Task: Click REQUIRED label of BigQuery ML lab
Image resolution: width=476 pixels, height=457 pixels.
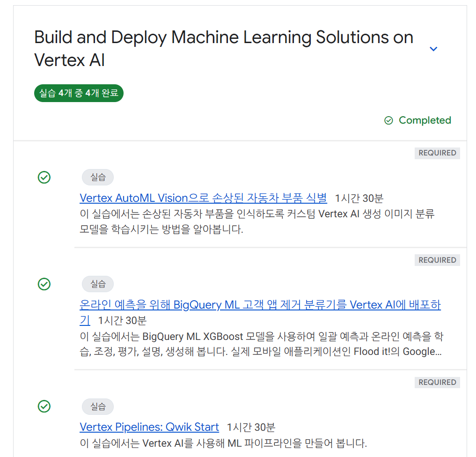Action: [437, 260]
